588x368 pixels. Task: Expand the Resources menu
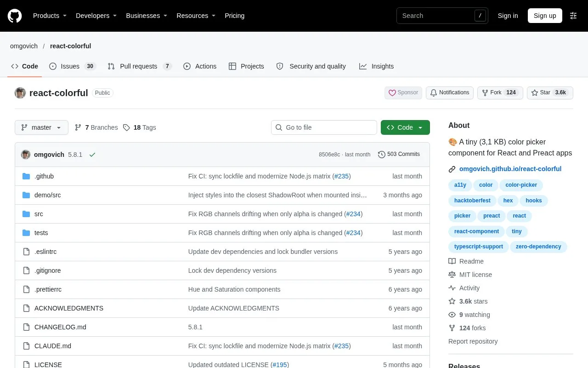[x=196, y=16]
